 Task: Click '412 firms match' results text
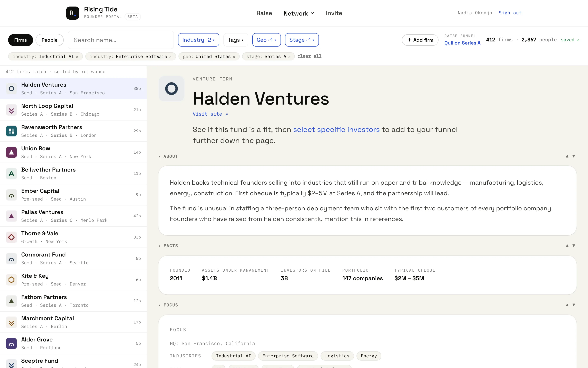[x=26, y=71]
